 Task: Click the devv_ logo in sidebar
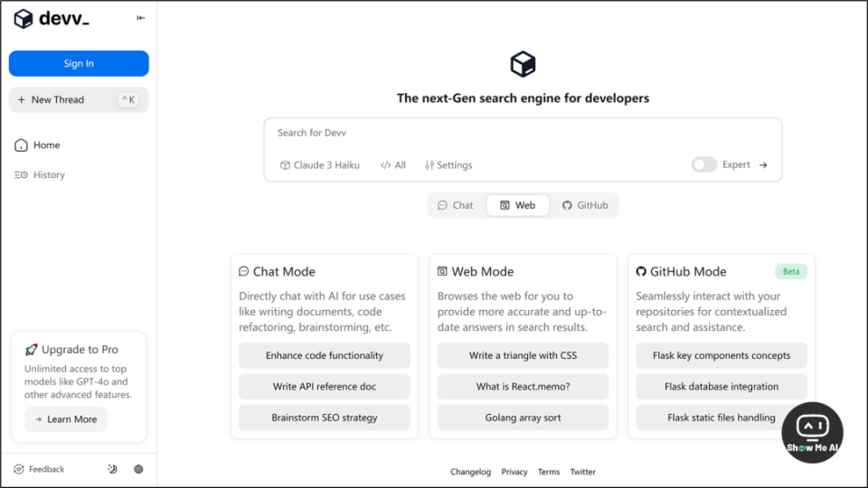[x=52, y=19]
